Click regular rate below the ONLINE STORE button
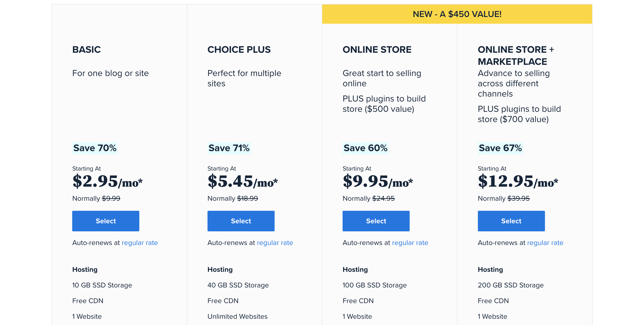The image size is (644, 325). tap(410, 243)
